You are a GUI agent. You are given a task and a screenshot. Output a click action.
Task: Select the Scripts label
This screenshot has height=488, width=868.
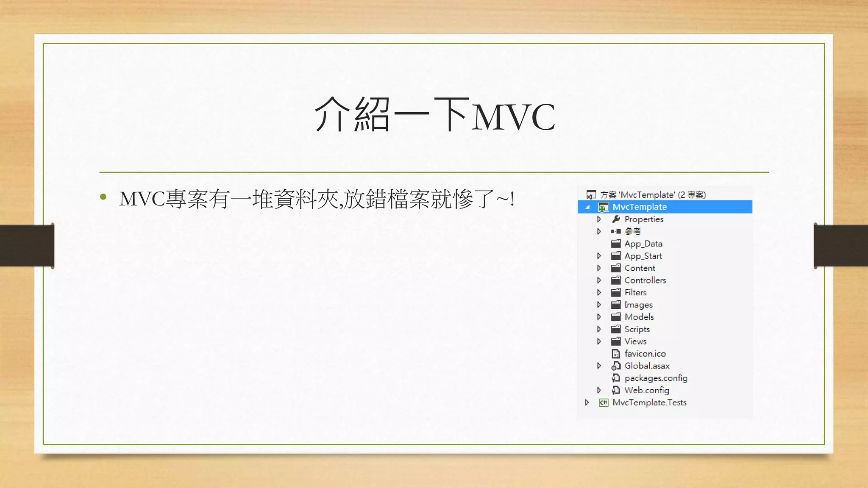click(637, 330)
